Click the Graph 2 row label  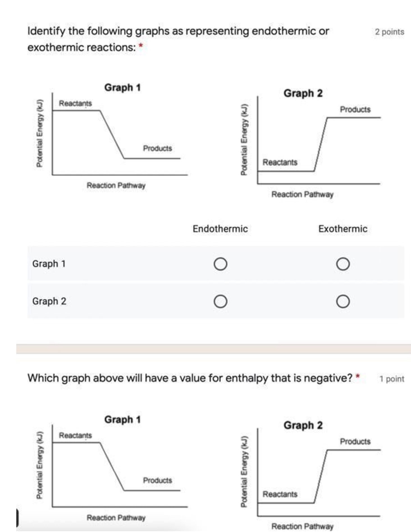click(49, 301)
